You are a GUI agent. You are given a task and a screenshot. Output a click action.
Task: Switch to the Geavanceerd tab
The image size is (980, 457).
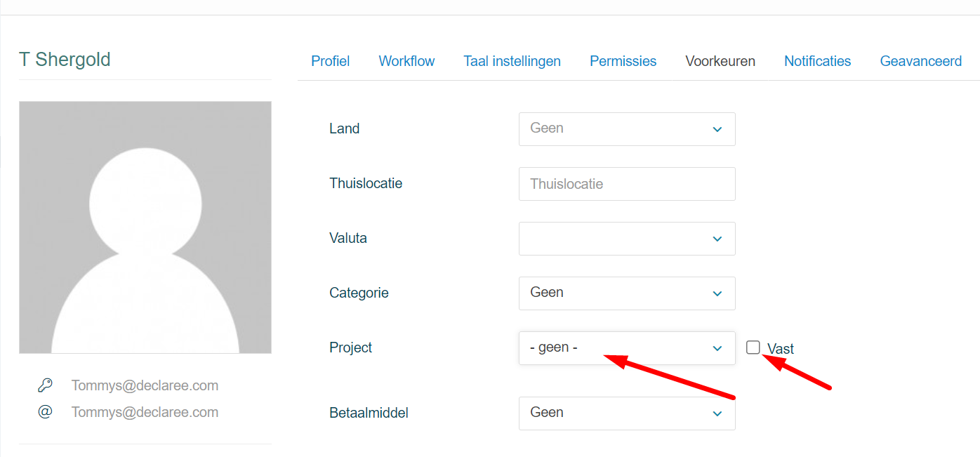[x=920, y=61]
